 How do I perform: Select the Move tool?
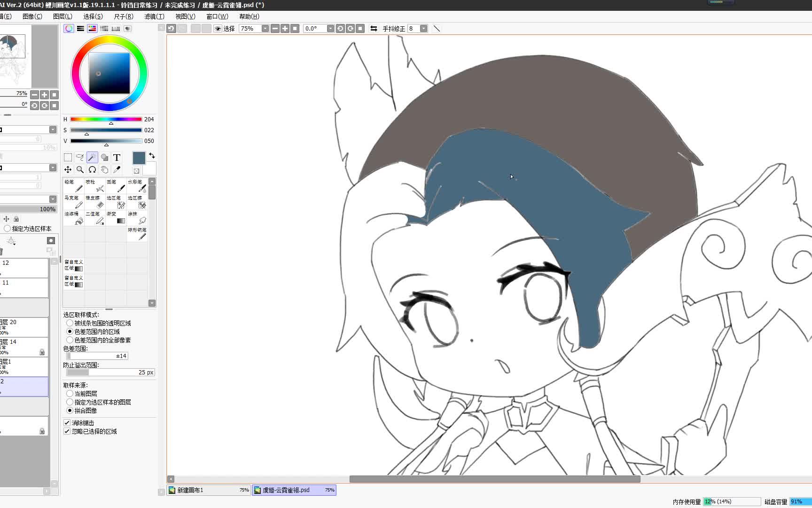pyautogui.click(x=68, y=170)
